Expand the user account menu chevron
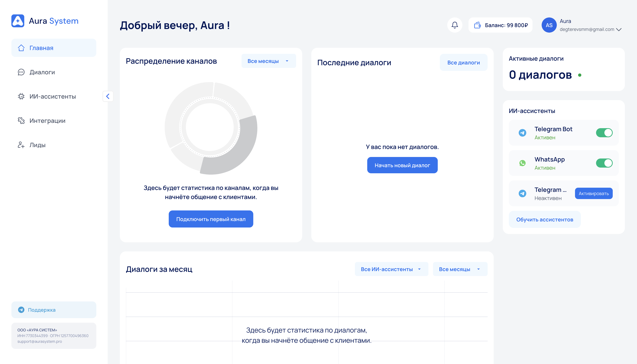637x364 pixels. pos(619,30)
